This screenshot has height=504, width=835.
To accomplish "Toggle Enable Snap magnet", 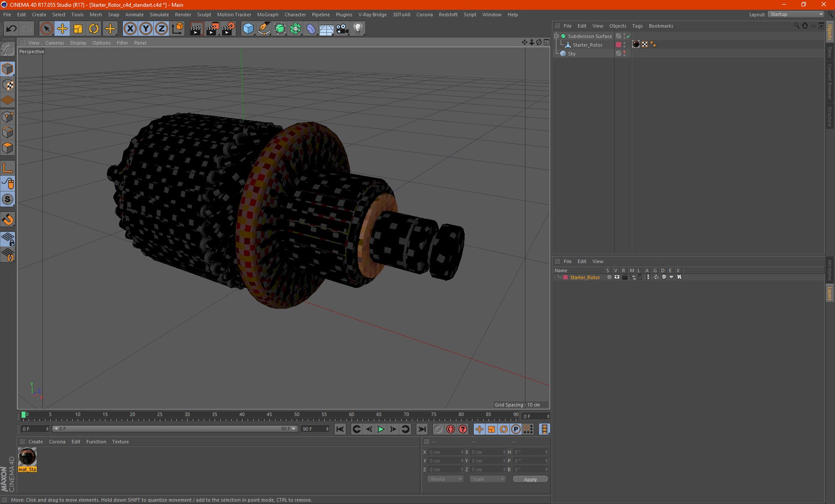I will (8, 219).
